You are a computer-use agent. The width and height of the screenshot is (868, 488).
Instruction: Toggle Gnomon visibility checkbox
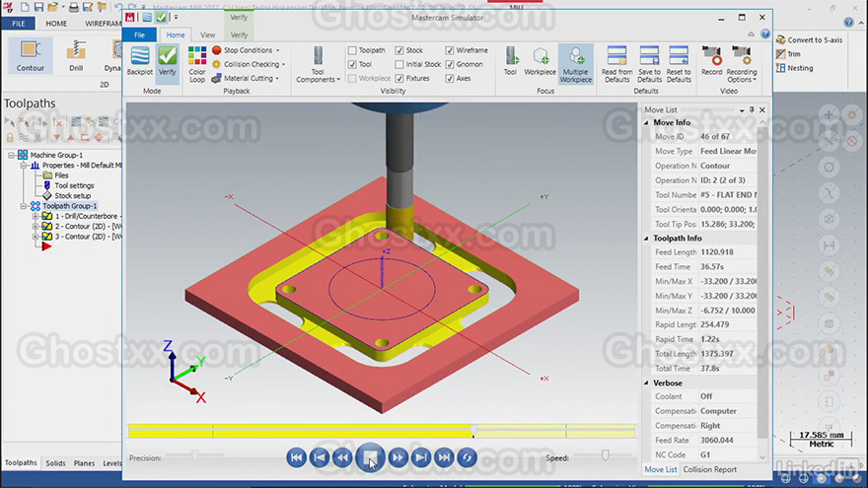450,64
